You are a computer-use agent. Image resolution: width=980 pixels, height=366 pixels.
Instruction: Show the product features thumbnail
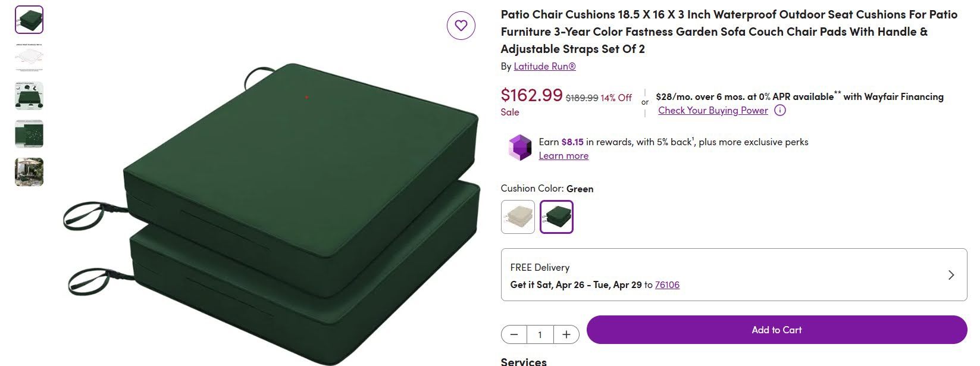(29, 96)
